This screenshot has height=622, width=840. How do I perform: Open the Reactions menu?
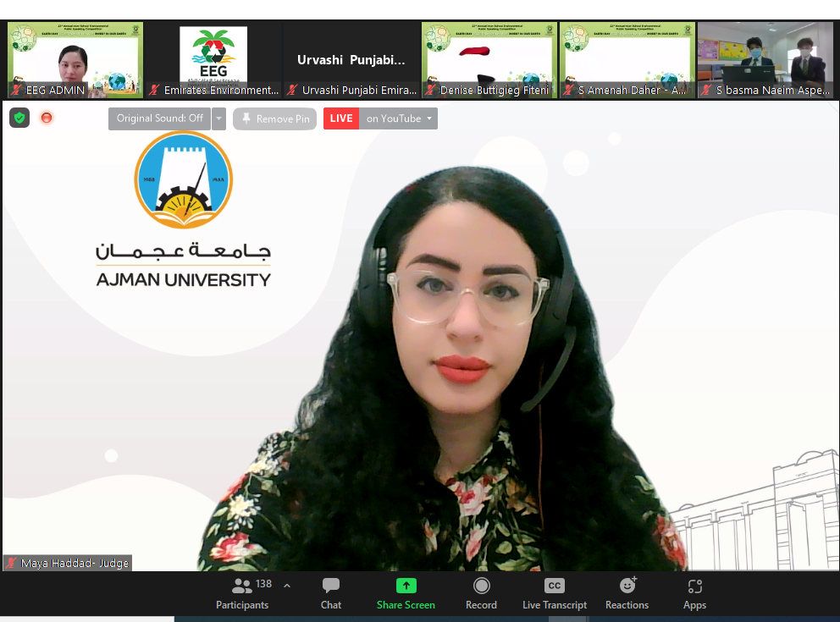(x=627, y=586)
